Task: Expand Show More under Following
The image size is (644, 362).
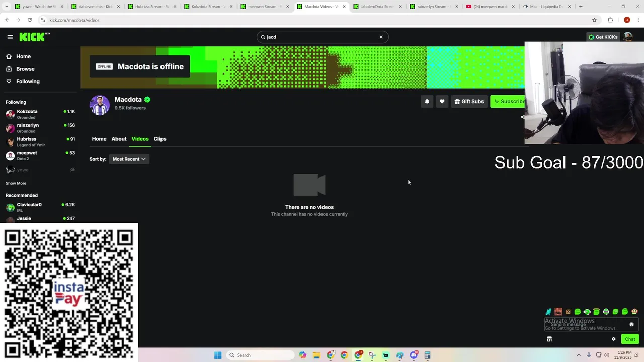Action: 16,183
